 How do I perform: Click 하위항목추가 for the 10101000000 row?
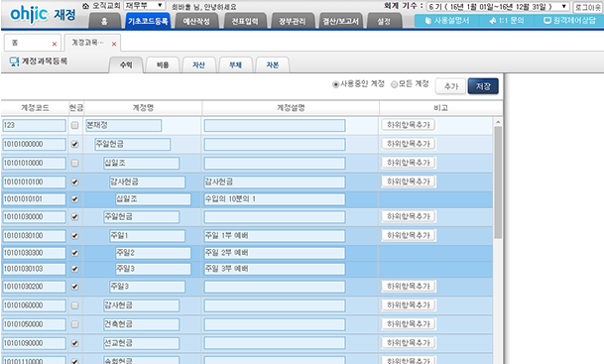tap(409, 144)
